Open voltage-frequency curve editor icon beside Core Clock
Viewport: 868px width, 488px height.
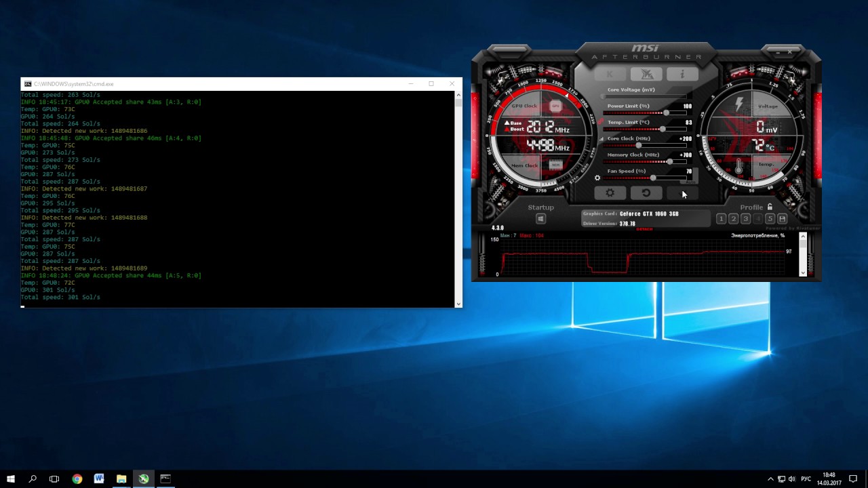pyautogui.click(x=601, y=139)
